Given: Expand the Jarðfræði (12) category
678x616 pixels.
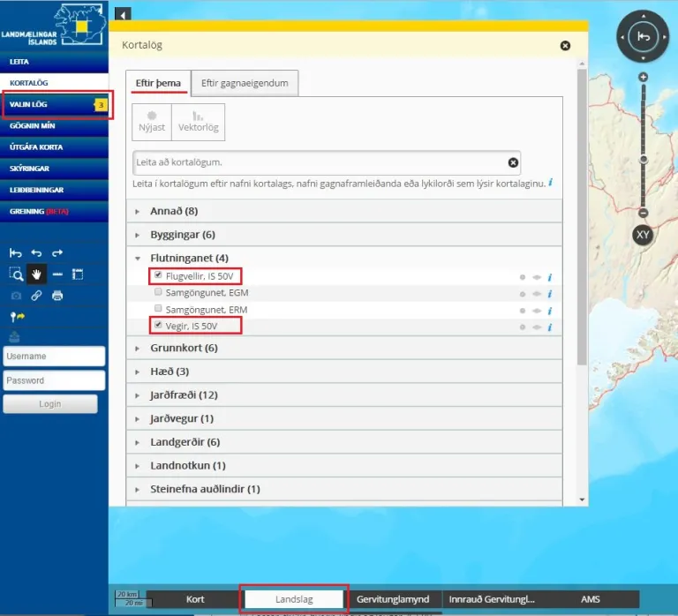Looking at the screenshot, I should 184,394.
